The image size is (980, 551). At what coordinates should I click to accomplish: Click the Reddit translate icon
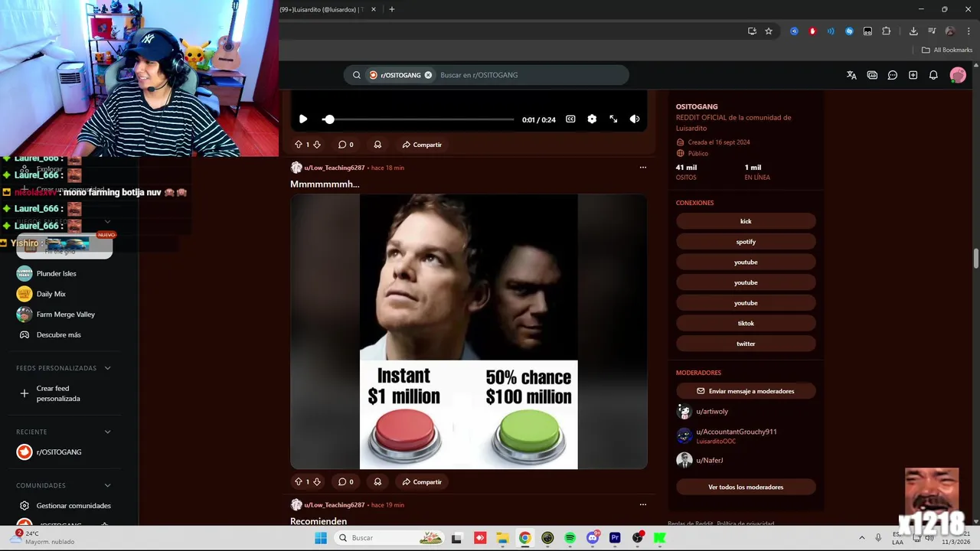851,75
